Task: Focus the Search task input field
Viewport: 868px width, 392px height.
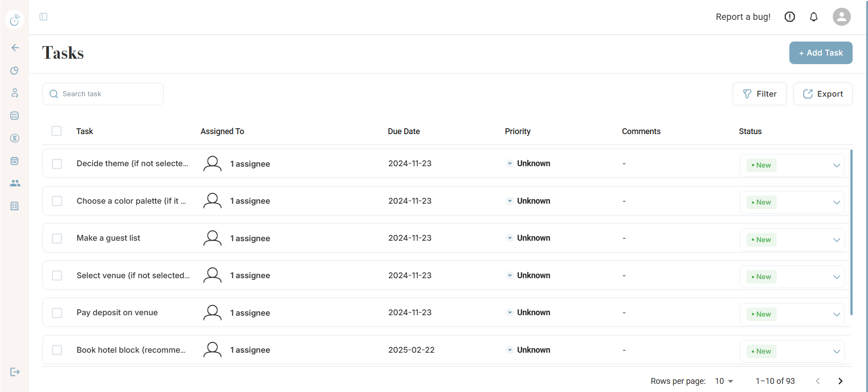Action: point(103,94)
